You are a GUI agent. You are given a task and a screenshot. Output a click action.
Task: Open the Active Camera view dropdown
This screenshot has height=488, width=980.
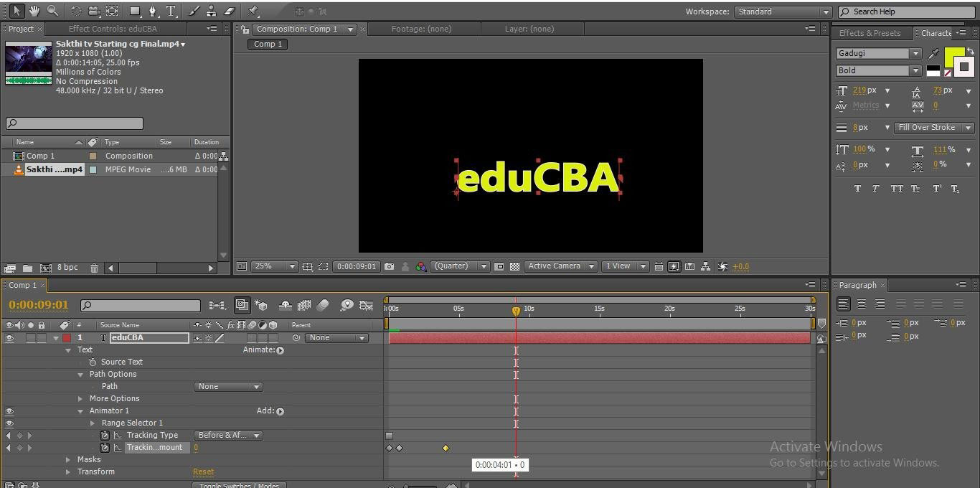click(560, 266)
